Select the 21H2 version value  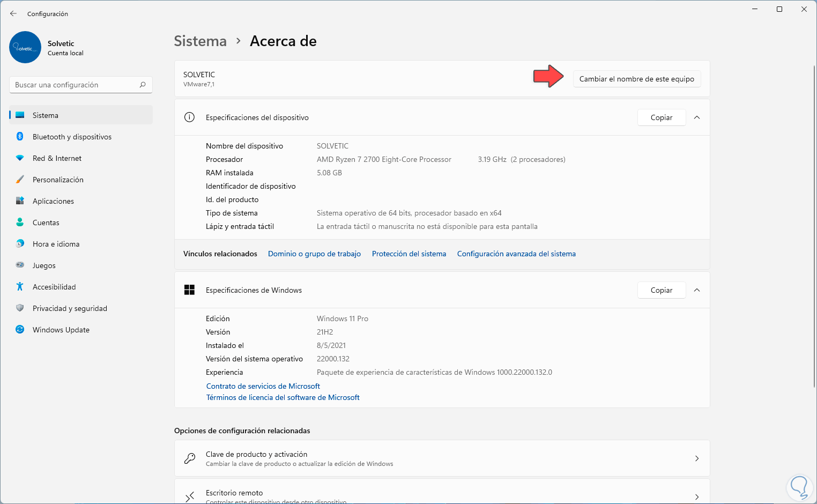coord(325,332)
